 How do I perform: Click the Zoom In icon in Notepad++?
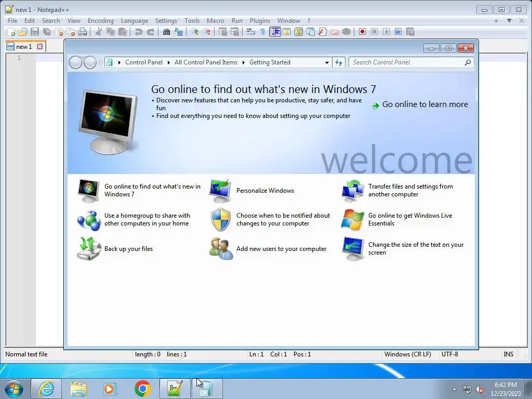pyautogui.click(x=195, y=32)
